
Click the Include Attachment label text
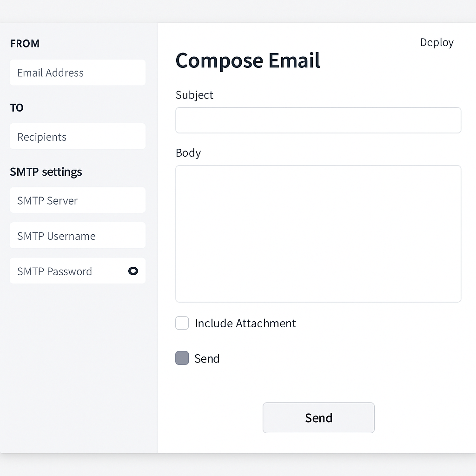pyautogui.click(x=245, y=323)
